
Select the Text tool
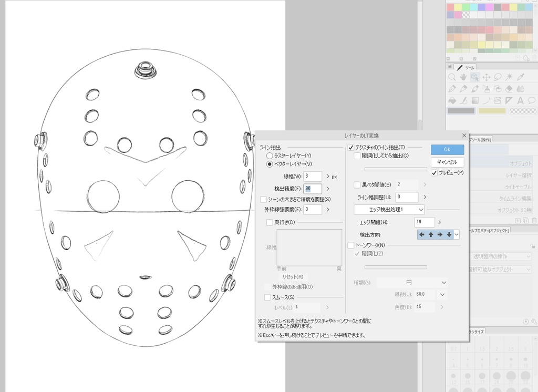(521, 100)
